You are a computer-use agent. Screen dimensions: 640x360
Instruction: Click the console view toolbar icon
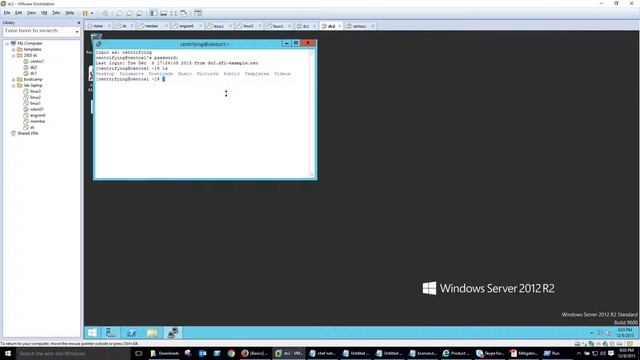198,13
